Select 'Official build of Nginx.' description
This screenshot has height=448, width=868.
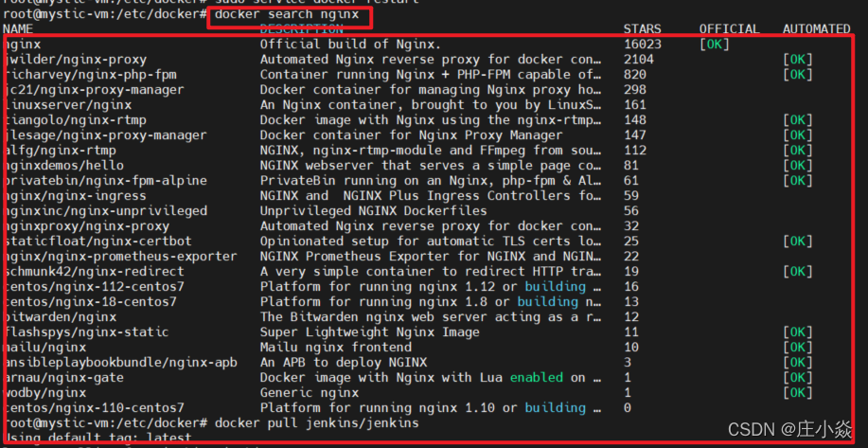351,45
